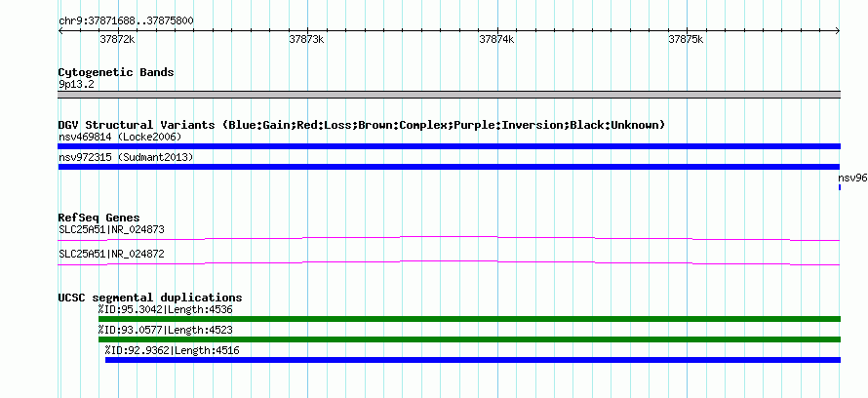The image size is (868, 398).
Task: Click the %ID:92.9362|Length:4516 duplication label
Action: tap(173, 350)
